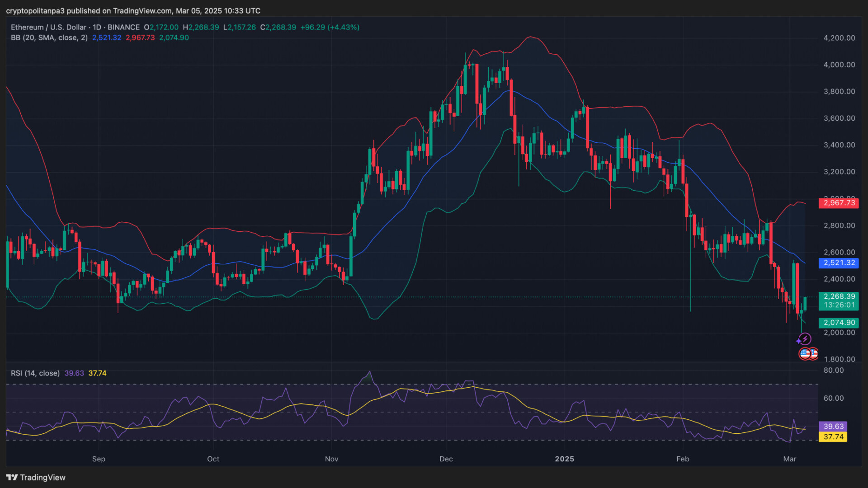Viewport: 868px width, 488px height.
Task: Click the BB (20, SMA, close, 2) indicator label
Action: tap(49, 38)
